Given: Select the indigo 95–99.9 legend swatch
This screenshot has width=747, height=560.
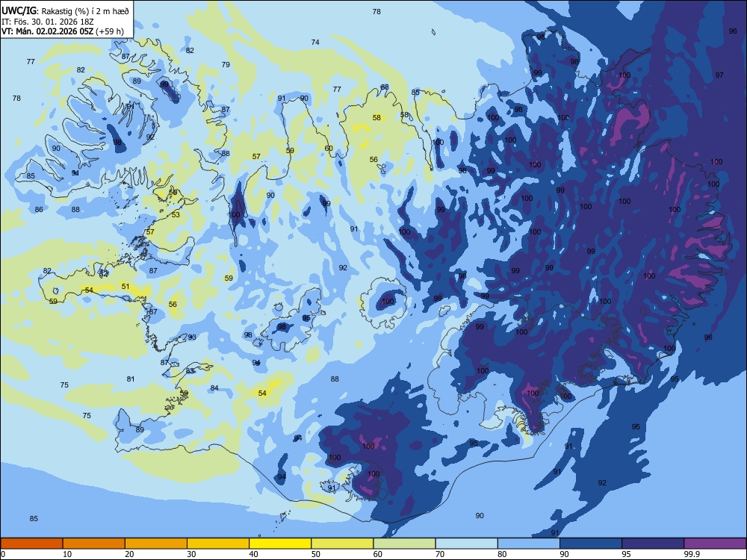Looking at the screenshot, I should (653, 544).
